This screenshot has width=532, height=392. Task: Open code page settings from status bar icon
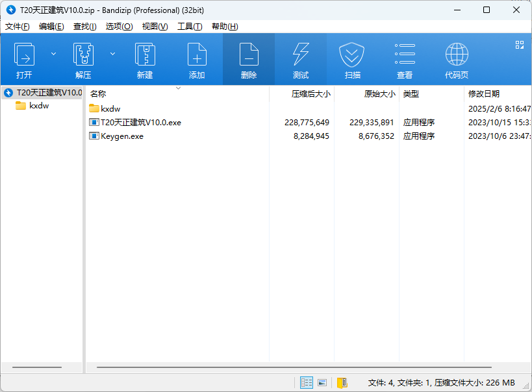coord(342,382)
